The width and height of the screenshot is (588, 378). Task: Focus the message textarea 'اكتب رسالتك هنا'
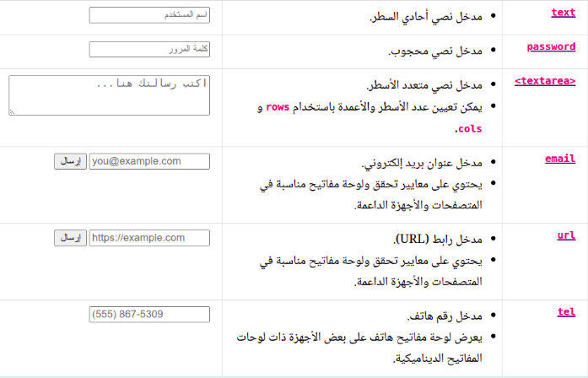[110, 94]
